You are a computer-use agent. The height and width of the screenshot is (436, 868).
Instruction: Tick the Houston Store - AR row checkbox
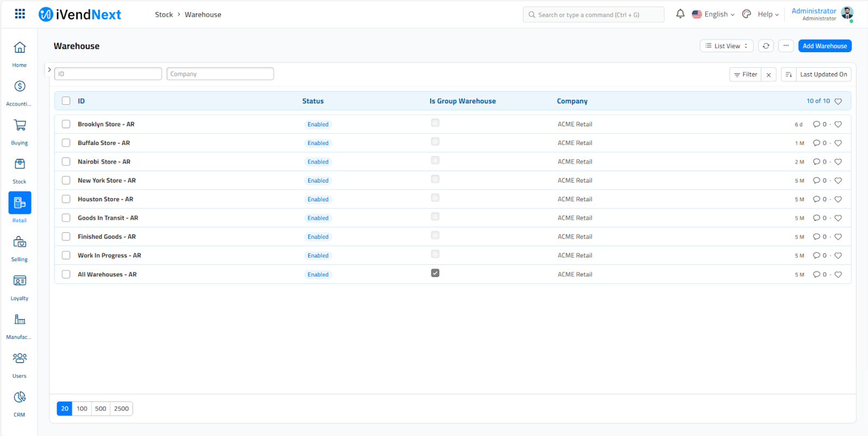[66, 199]
